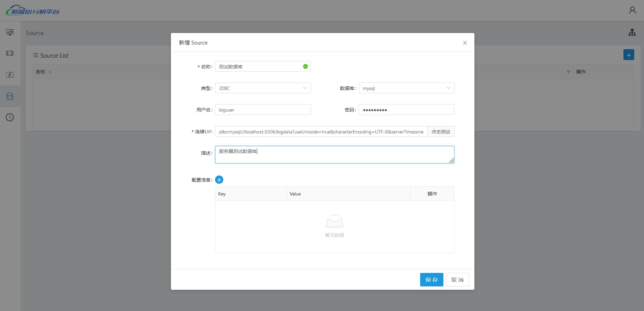Select the edit widget sidebar icon
The image size is (644, 311).
(x=10, y=75)
